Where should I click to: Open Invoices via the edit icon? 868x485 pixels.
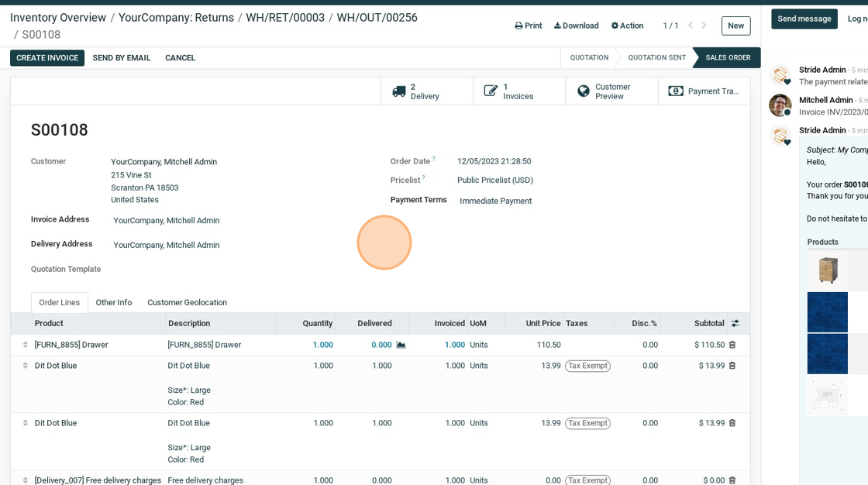click(491, 91)
